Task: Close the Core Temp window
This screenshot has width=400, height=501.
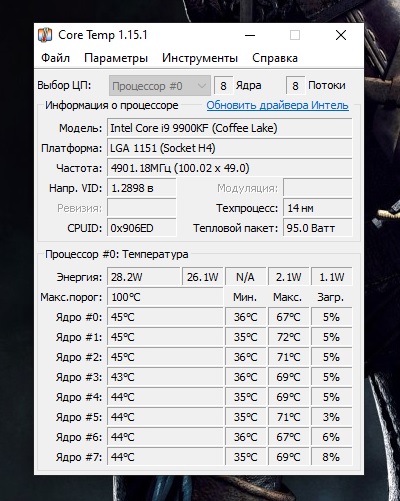Action: point(341,35)
